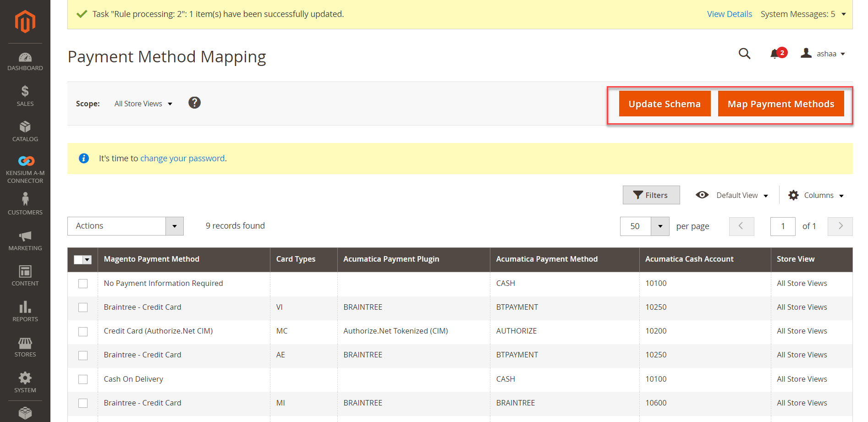Open the Reports sidebar icon
The width and height of the screenshot is (868, 422).
pos(25,308)
